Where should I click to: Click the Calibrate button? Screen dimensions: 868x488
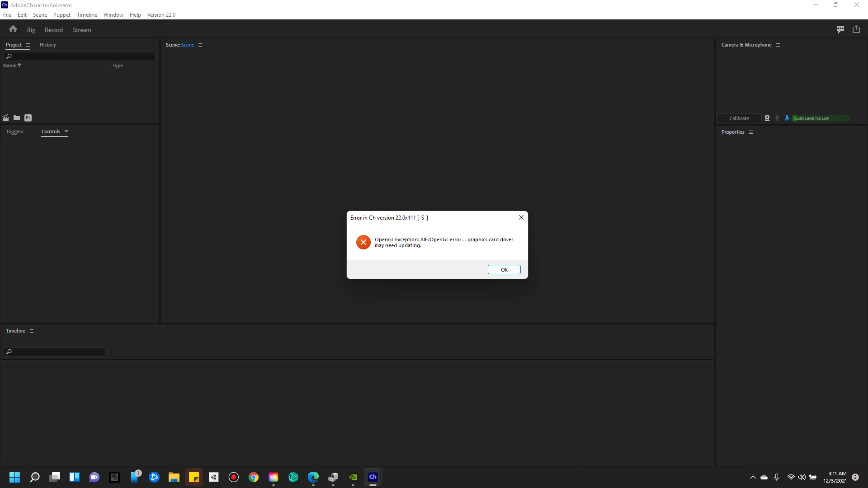pyautogui.click(x=739, y=118)
